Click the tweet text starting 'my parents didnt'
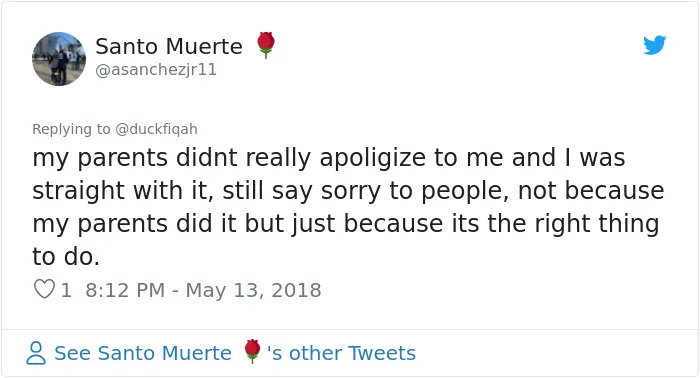 point(348,207)
